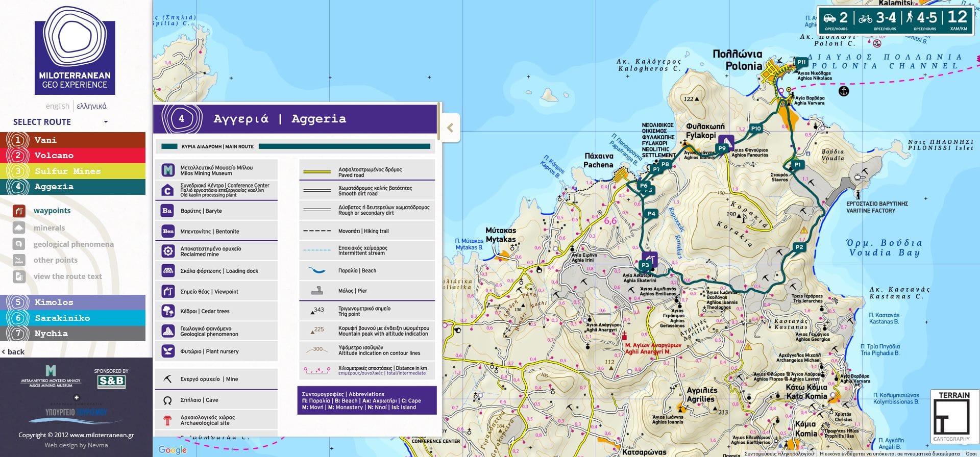Image resolution: width=980 pixels, height=457 pixels.
Task: Expand the SELECT ROUTE dropdown arrow
Action: point(106,122)
